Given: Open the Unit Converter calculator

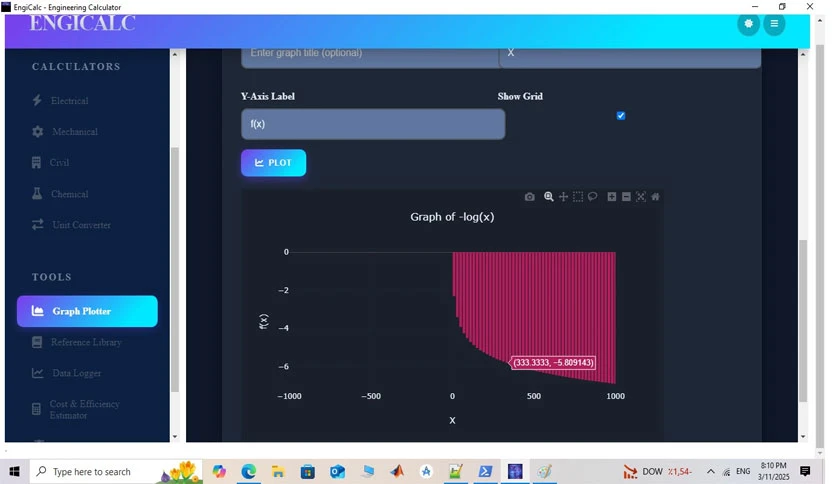Looking at the screenshot, I should click(81, 225).
